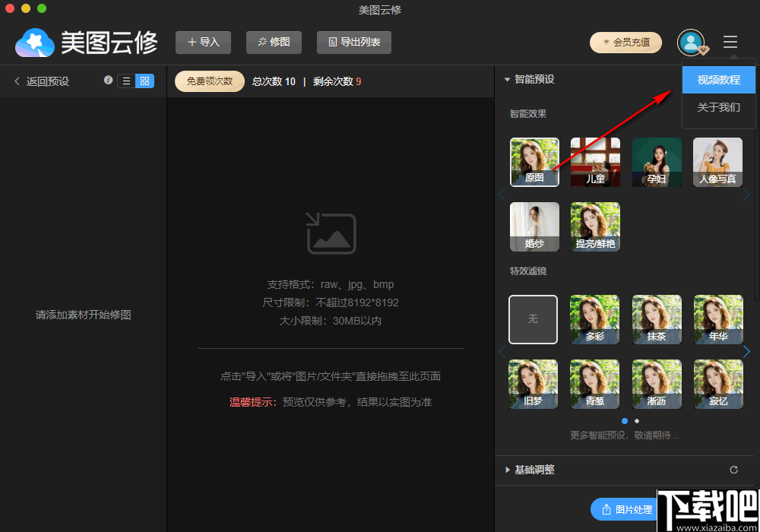Apply the 淅沥 filter
Screen dimensions: 760x532
[657, 385]
